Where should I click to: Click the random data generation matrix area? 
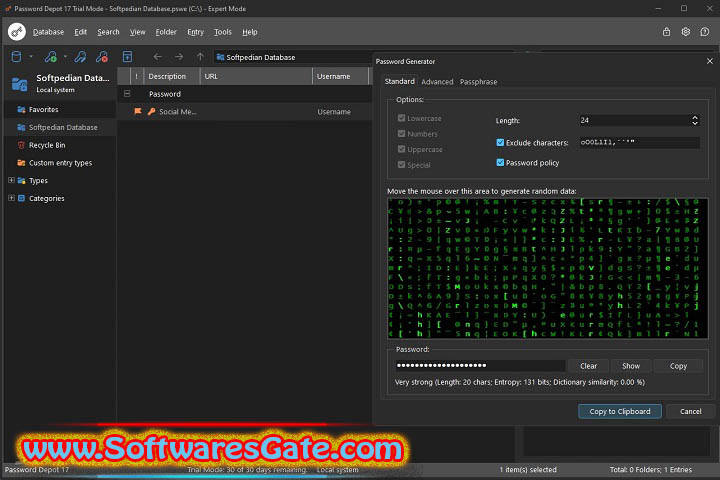547,269
